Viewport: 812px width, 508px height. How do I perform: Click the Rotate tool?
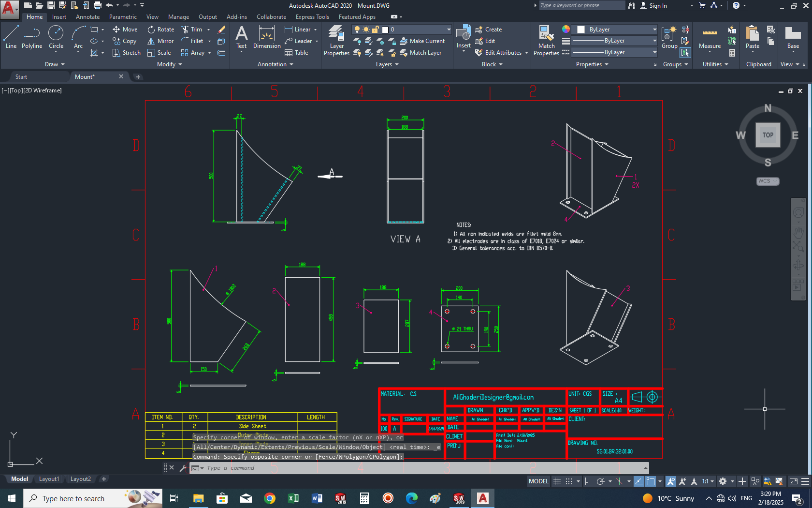(x=161, y=30)
